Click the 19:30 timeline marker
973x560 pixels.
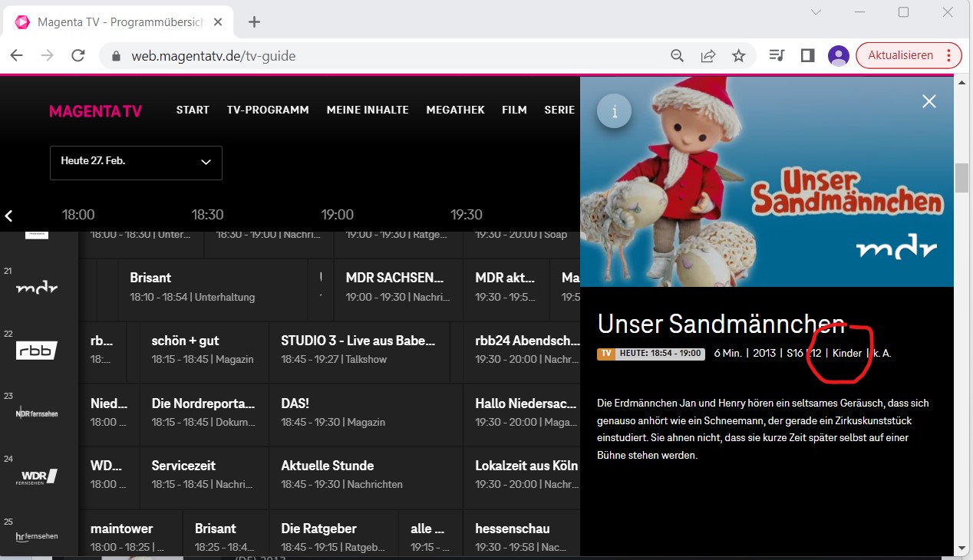[x=467, y=215]
